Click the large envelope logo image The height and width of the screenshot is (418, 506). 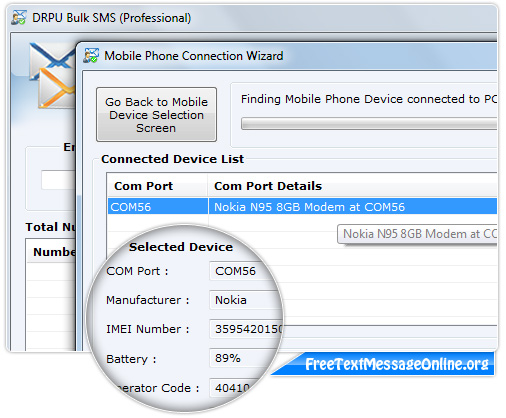(x=52, y=76)
